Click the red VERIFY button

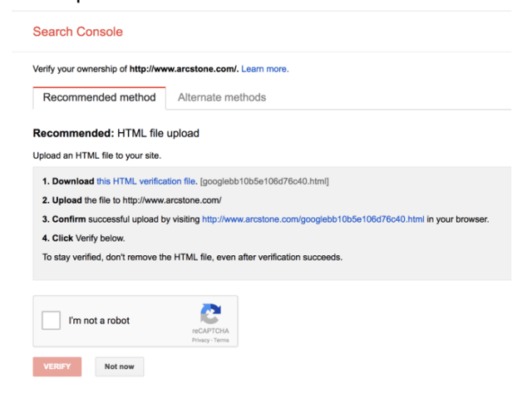(57, 366)
